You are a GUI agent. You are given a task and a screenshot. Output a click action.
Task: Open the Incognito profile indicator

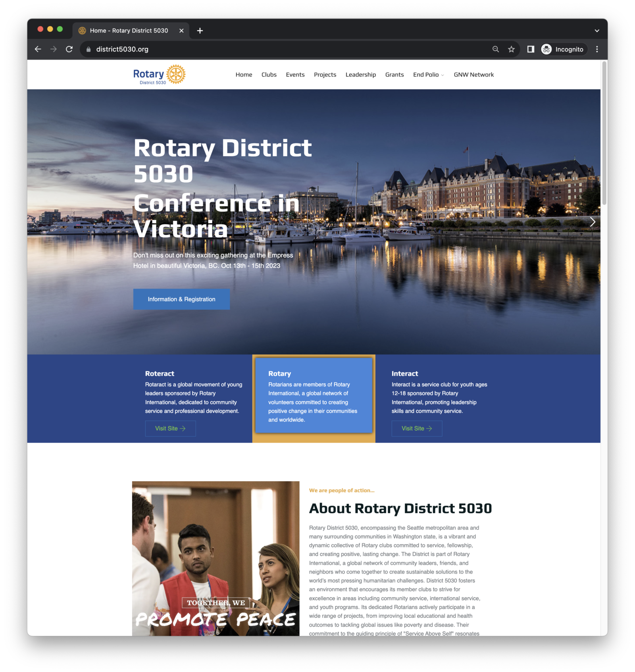click(563, 49)
